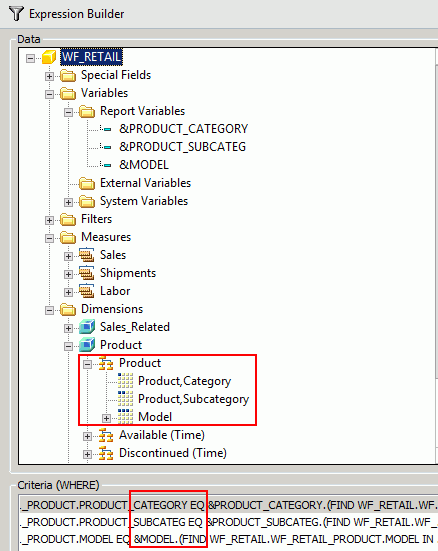438x551 pixels.
Task: Click the Sales_Related dimension cube icon
Action: (87, 327)
